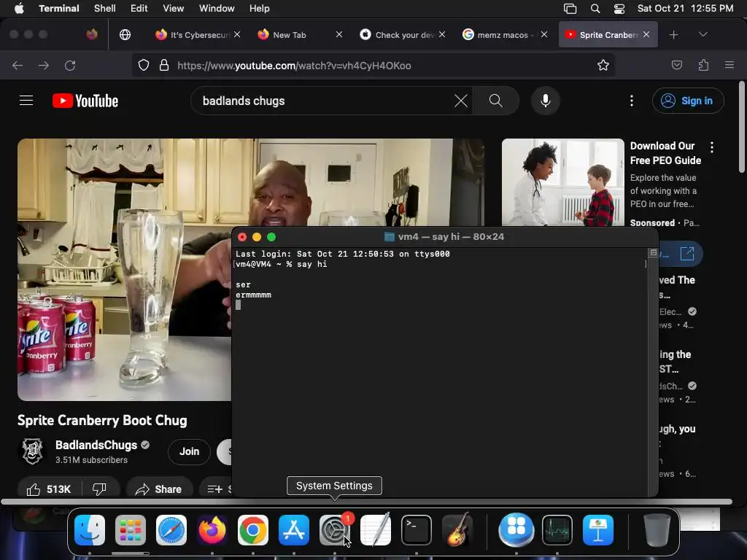Open Keynote from the Dock
Image resolution: width=747 pixels, height=560 pixels.
598,530
